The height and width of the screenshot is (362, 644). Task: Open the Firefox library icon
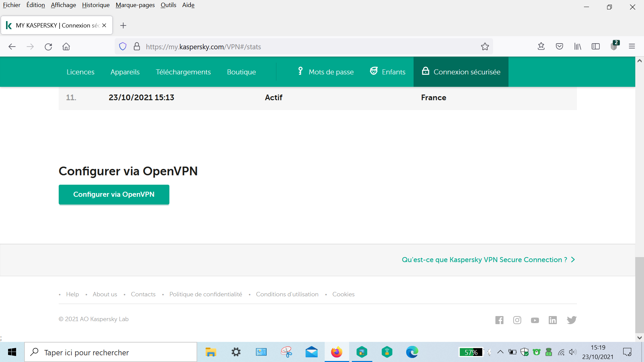click(x=577, y=47)
